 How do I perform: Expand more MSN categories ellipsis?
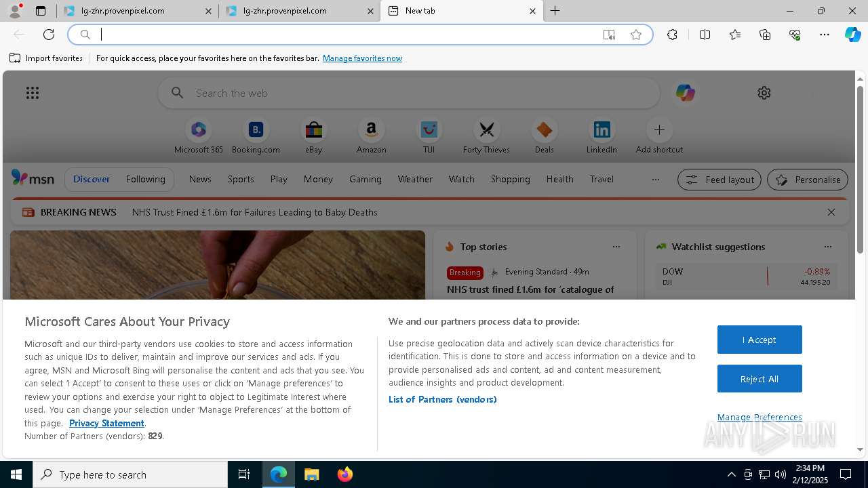coord(655,180)
